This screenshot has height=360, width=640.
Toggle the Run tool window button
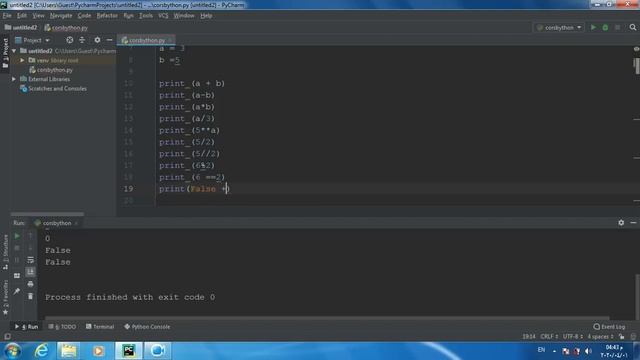tap(26, 327)
